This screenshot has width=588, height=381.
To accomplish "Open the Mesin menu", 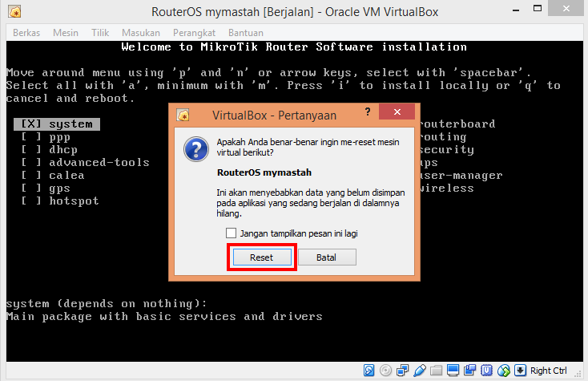I will (x=66, y=33).
